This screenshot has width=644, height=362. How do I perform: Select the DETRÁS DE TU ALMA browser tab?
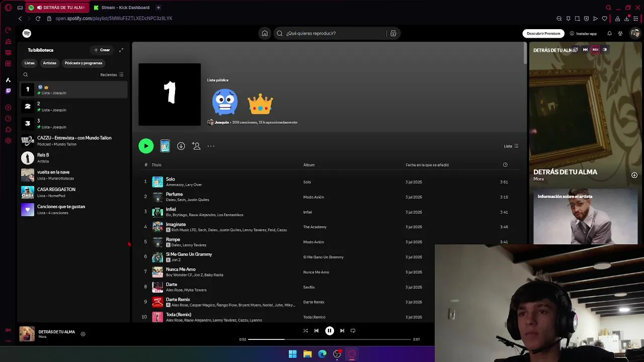57,8
